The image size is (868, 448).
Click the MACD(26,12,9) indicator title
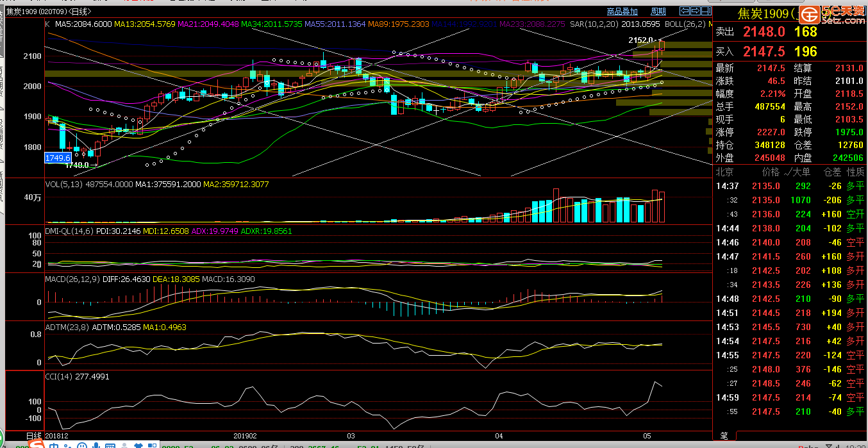click(72, 280)
